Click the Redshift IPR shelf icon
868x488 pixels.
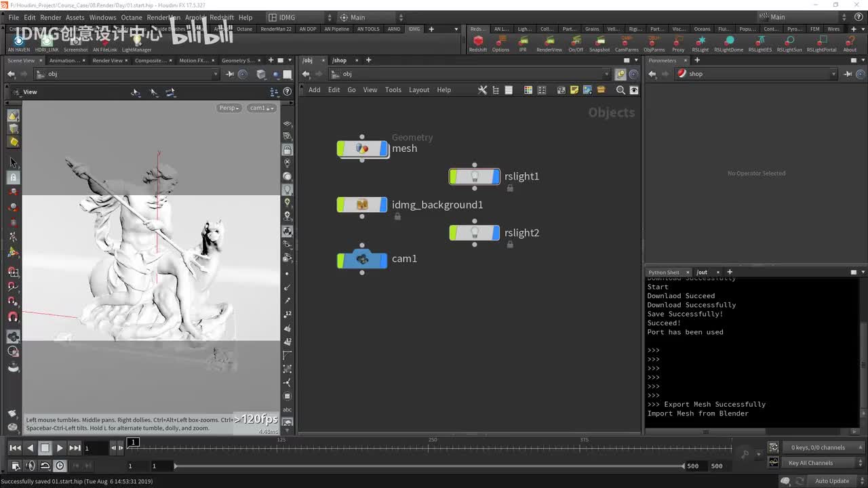[x=522, y=42]
